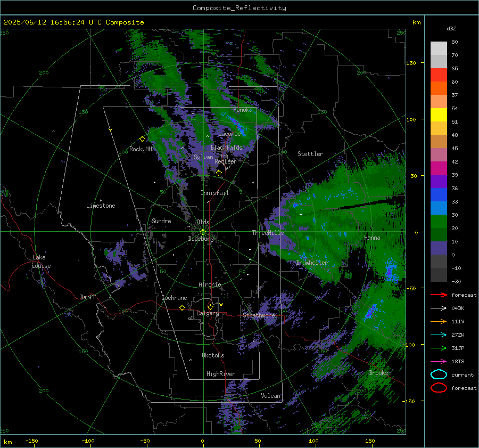Click the yellow diamond marker near RockyMH
479x448 pixels.
click(x=142, y=139)
